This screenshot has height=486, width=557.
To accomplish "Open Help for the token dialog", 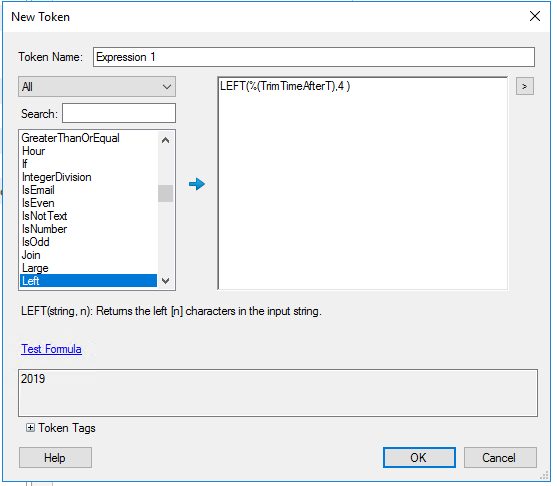I will coord(55,458).
